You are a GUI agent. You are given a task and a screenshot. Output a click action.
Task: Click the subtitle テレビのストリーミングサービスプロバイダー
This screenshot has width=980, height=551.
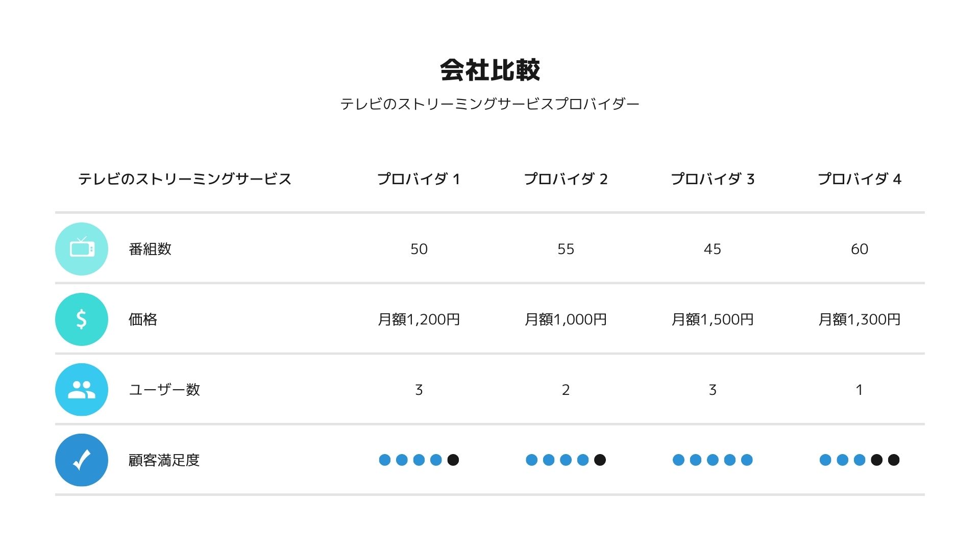pos(490,104)
